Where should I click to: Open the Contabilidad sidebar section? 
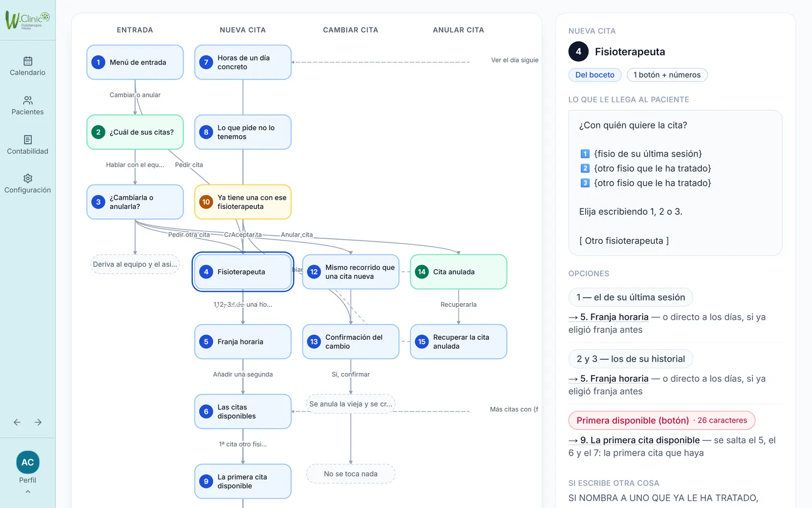pyautogui.click(x=27, y=145)
